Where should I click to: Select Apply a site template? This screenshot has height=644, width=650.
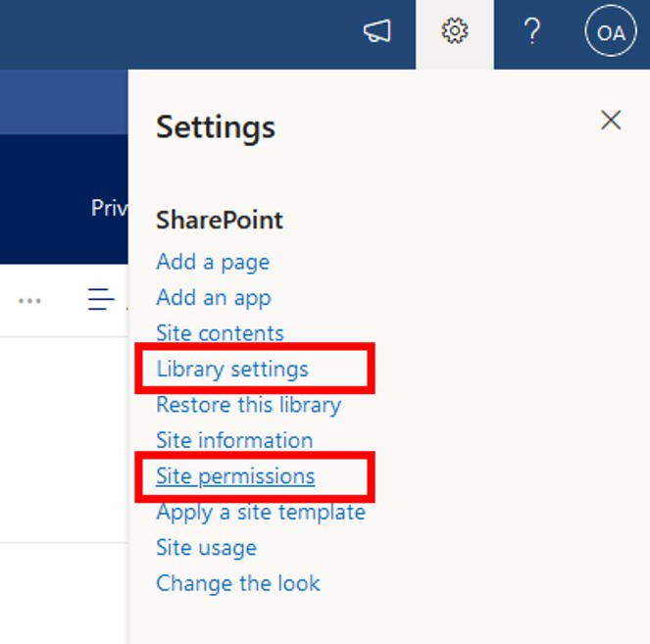coord(260,512)
